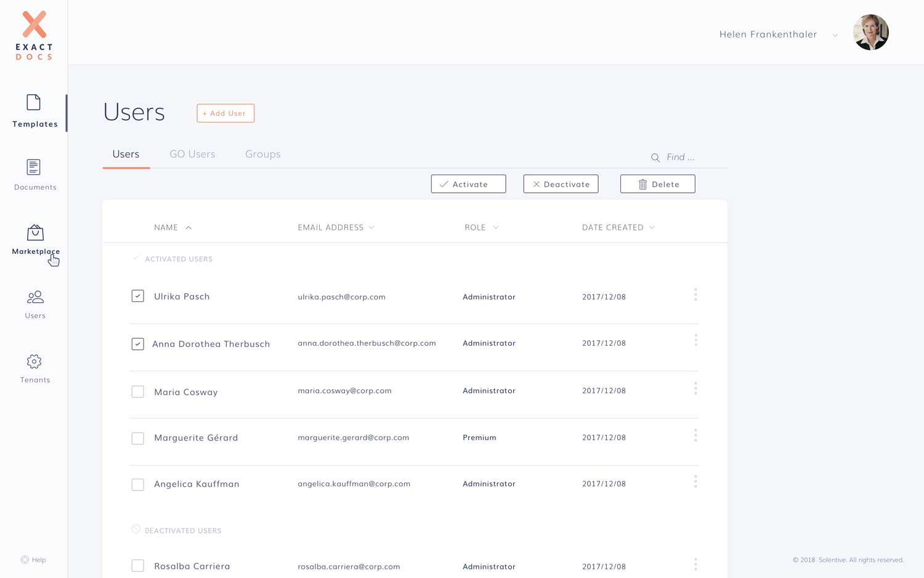Switch to the Groups tab
The width and height of the screenshot is (924, 578).
[263, 154]
